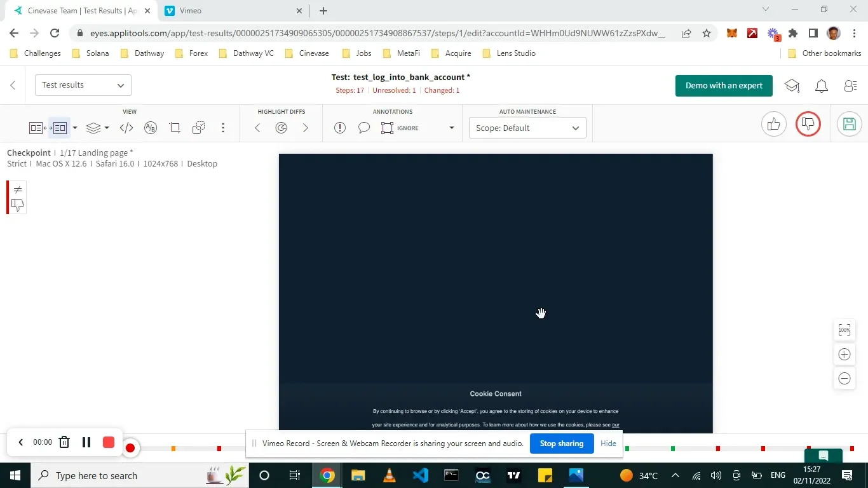Viewport: 868px width, 488px height.
Task: Open Visual Studio Code from the taskbar
Action: (x=420, y=475)
